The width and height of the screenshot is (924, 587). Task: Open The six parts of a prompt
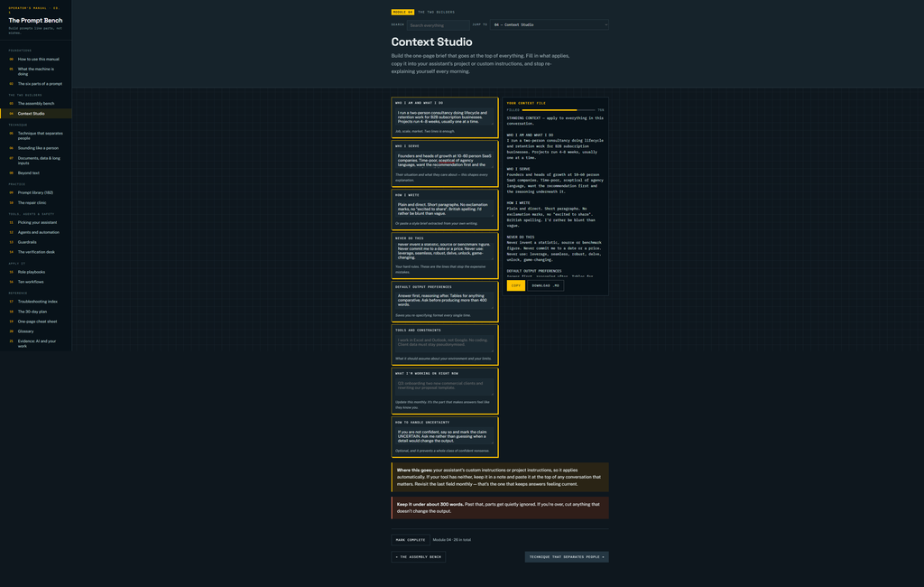coord(39,84)
